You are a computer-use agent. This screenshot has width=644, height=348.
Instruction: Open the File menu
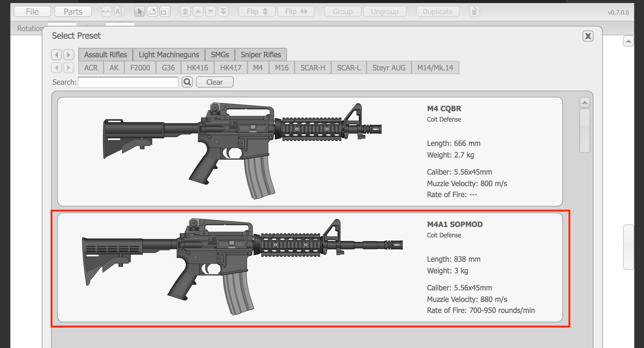(32, 12)
